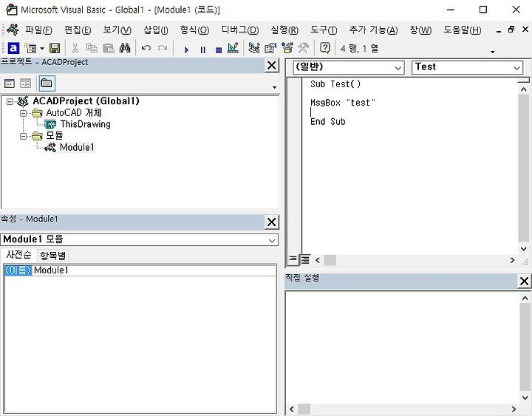Viewport: 532px width, 416px height.
Task: Run the macro with the play button
Action: (186, 50)
